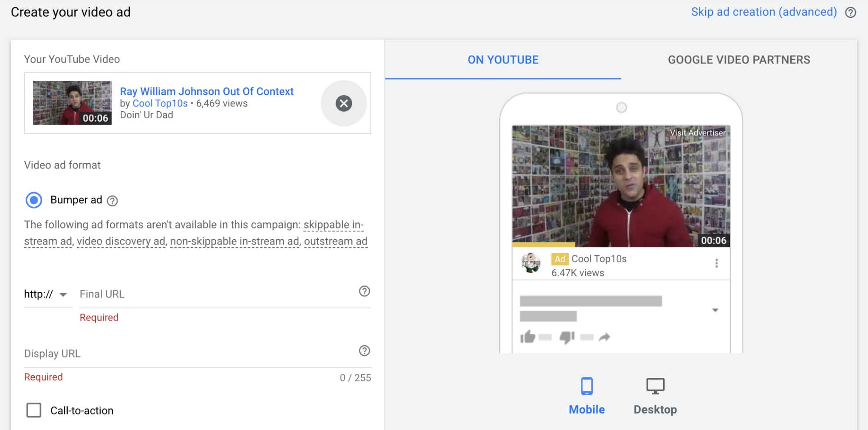Click the yellow Ad badge in preview
The width and height of the screenshot is (868, 430).
pos(560,259)
